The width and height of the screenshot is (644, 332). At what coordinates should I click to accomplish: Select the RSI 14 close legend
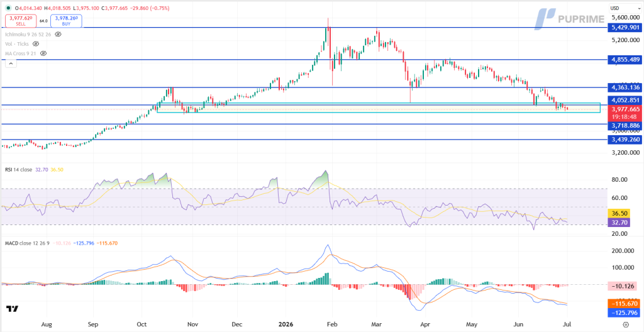[x=17, y=169]
